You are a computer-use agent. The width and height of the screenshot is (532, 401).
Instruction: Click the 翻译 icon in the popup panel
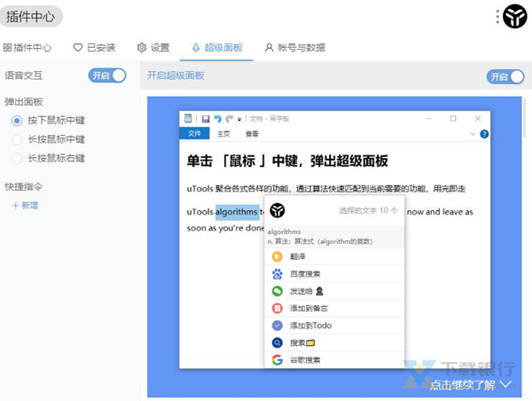click(278, 256)
